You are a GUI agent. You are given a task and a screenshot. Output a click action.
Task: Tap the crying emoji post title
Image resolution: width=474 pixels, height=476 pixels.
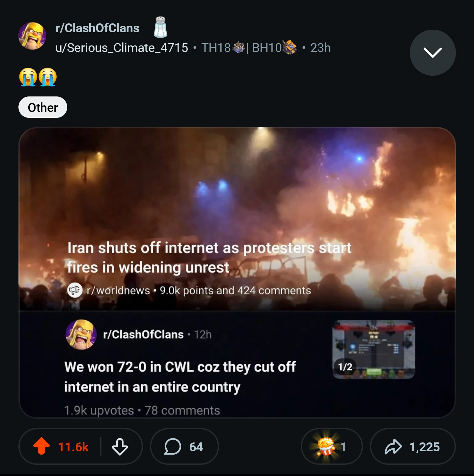[38, 77]
